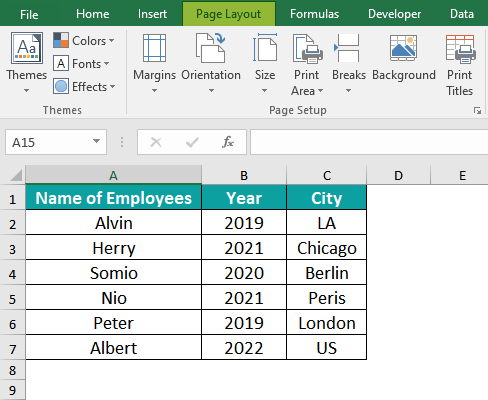Select row 1 header

13,198
